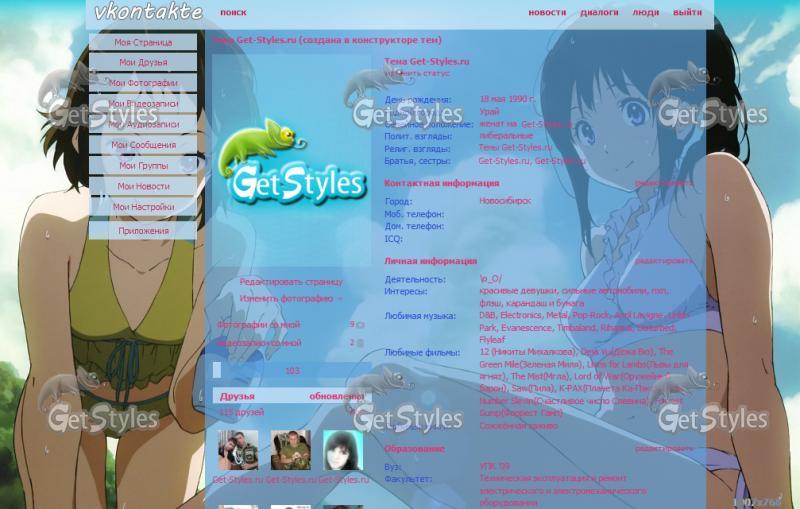This screenshot has height=509, width=800.
Task: Click the Личная информация section heading
Action: coord(430,261)
